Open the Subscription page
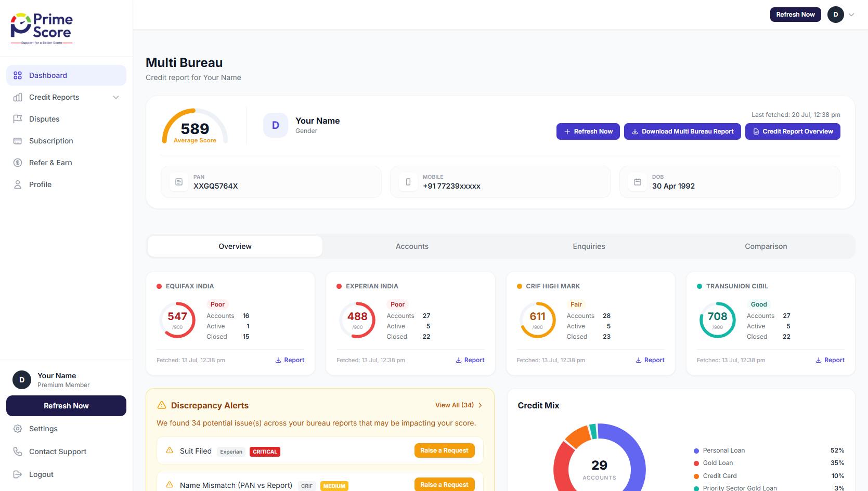 pos(66,141)
